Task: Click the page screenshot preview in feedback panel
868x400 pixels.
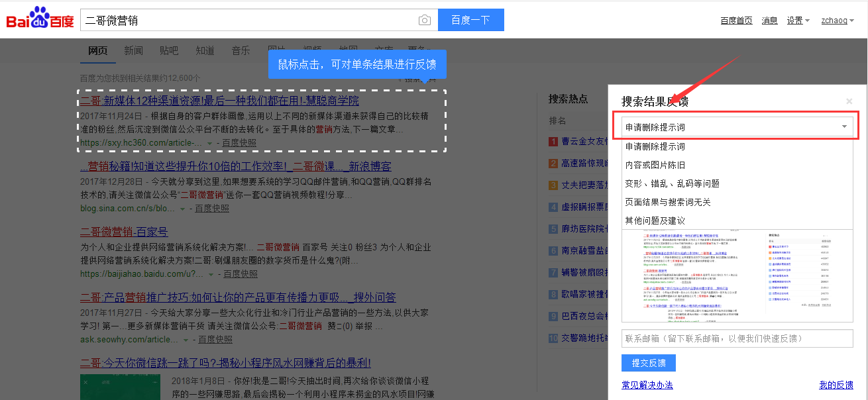Action: point(737,275)
